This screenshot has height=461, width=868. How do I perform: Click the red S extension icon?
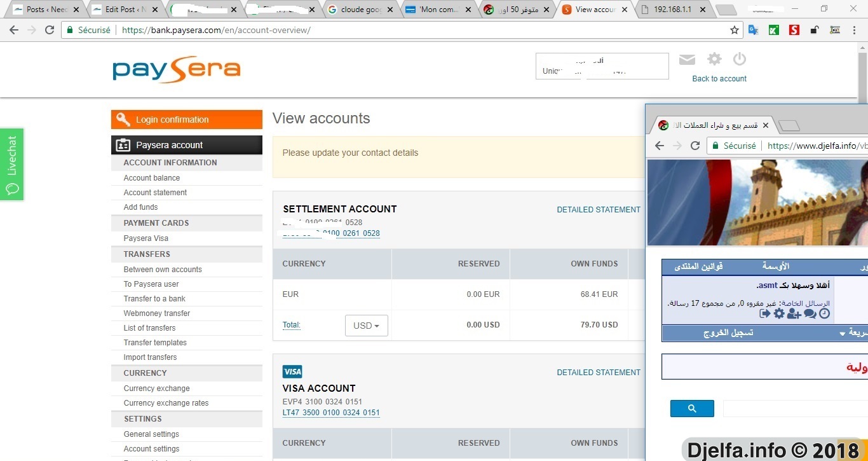click(x=794, y=30)
